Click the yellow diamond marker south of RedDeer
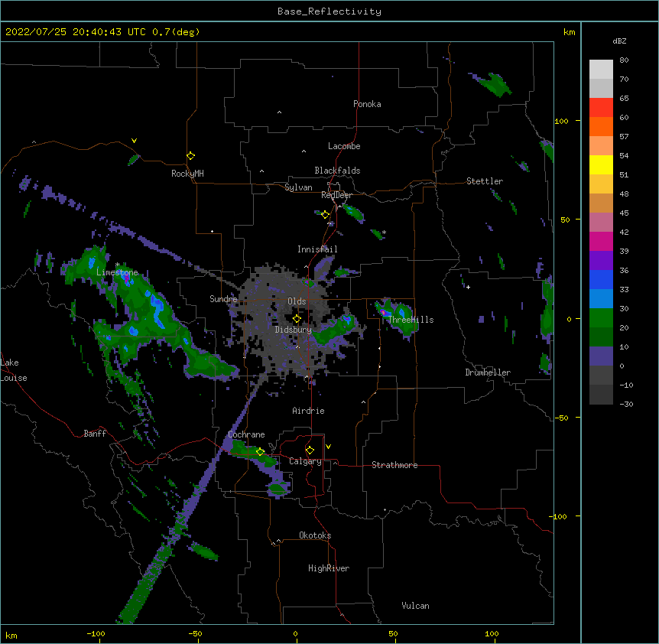 click(326, 215)
